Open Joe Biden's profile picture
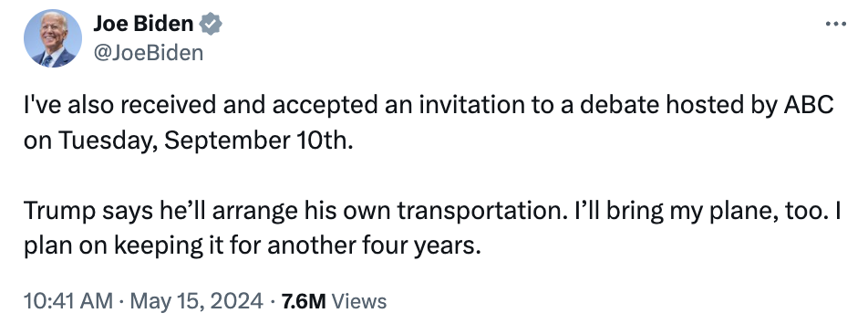 [53, 38]
